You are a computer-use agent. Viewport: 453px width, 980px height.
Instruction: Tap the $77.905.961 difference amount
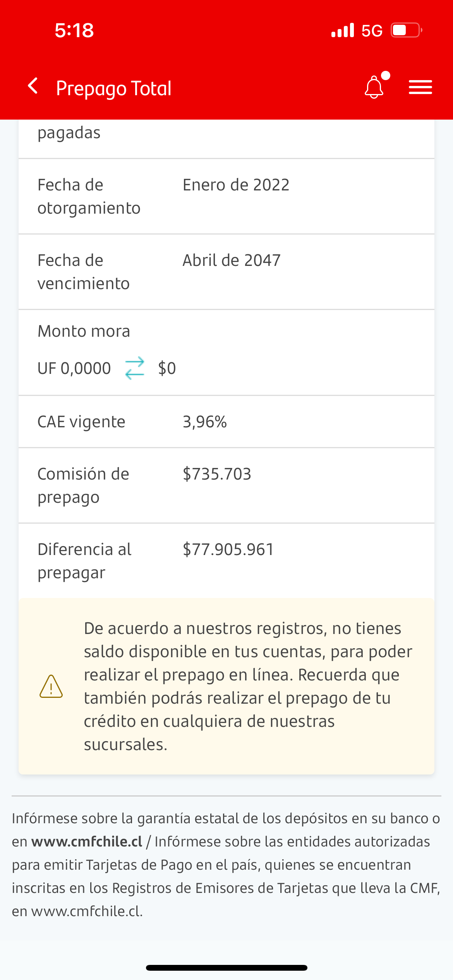(228, 550)
